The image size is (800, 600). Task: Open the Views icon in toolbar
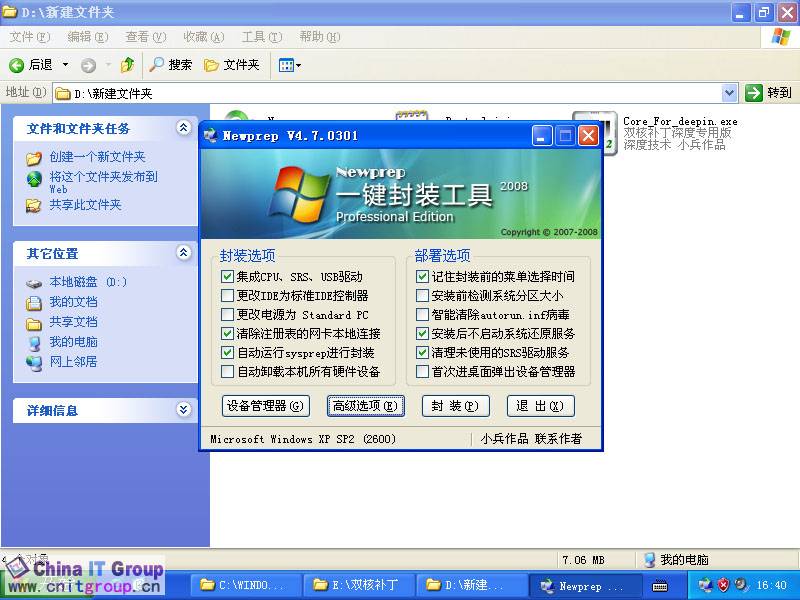click(286, 65)
